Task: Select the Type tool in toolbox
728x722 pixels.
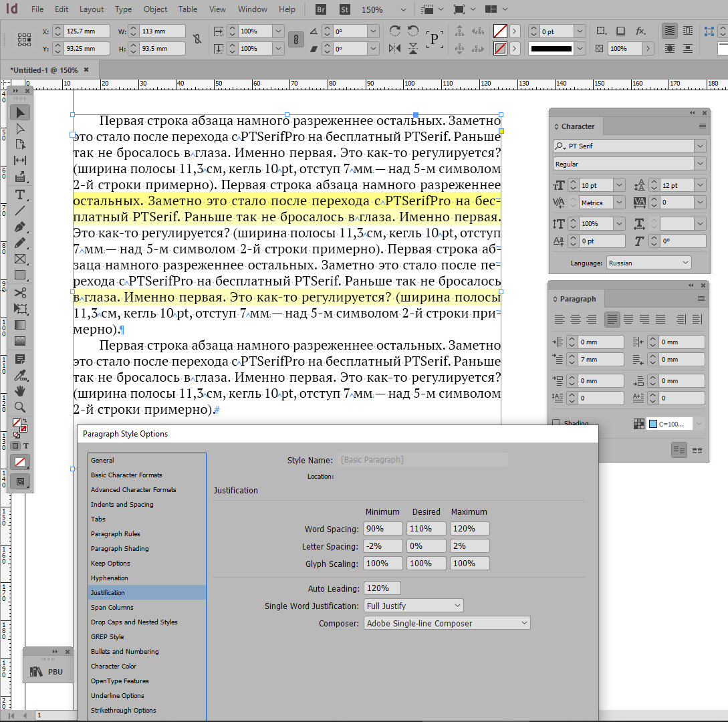Action: point(20,195)
